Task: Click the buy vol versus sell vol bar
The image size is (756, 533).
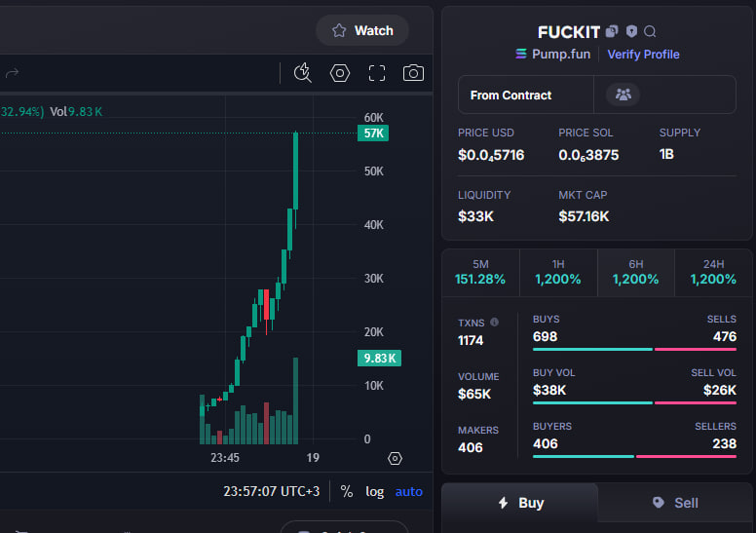Action: [x=634, y=402]
